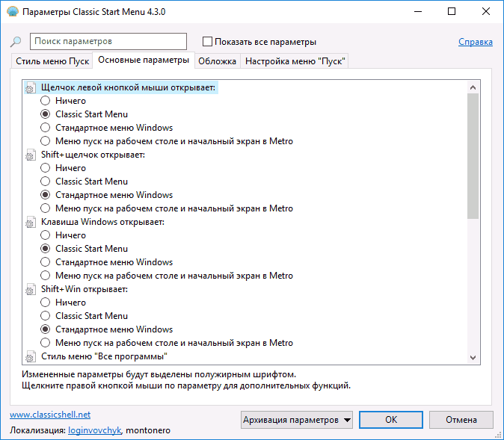Select the "Shift+щелчок открывает:" heading
504x440 pixels.
point(93,155)
